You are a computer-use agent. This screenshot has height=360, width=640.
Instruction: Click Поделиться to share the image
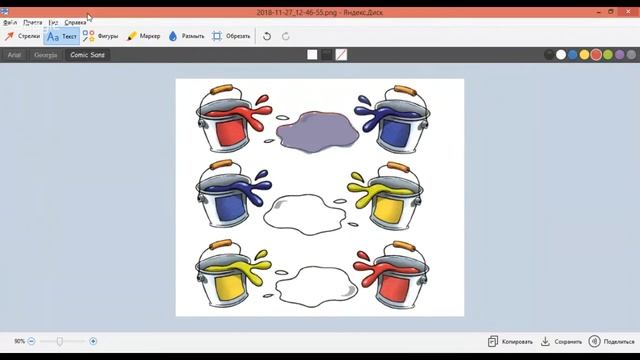coord(611,342)
